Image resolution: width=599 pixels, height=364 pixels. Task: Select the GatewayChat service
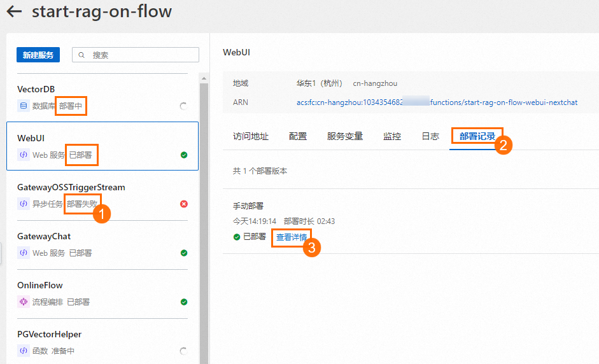[102, 244]
